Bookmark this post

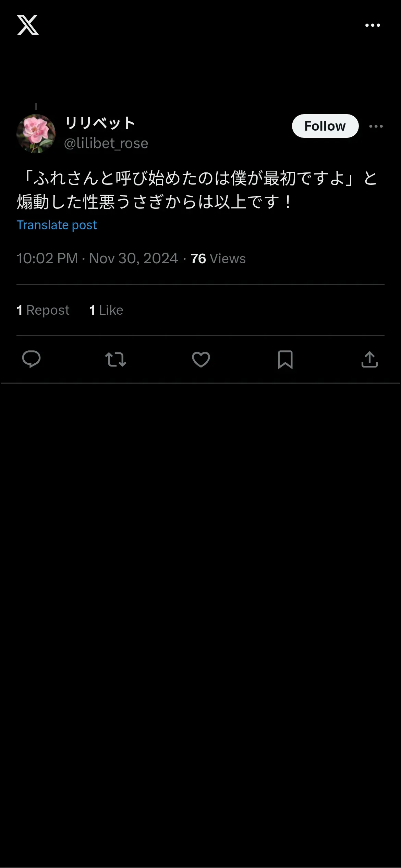[285, 360]
